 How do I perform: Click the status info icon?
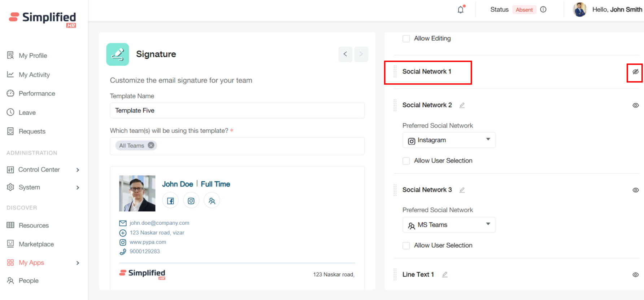543,10
